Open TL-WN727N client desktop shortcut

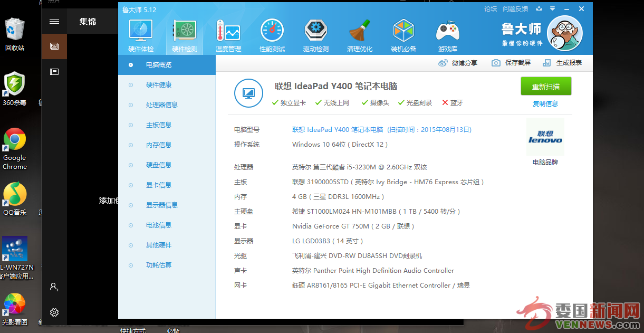pyautogui.click(x=16, y=259)
